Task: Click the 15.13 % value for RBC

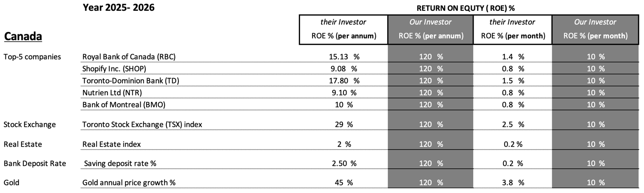Action: 343,57
